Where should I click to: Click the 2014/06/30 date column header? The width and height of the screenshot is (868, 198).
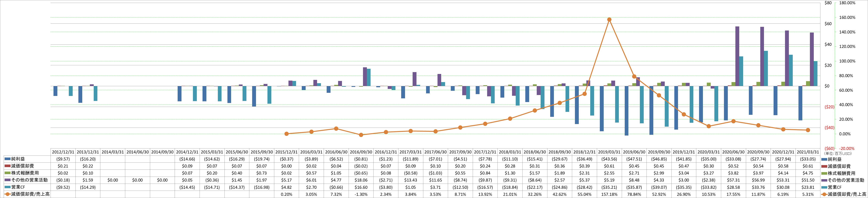point(137,152)
